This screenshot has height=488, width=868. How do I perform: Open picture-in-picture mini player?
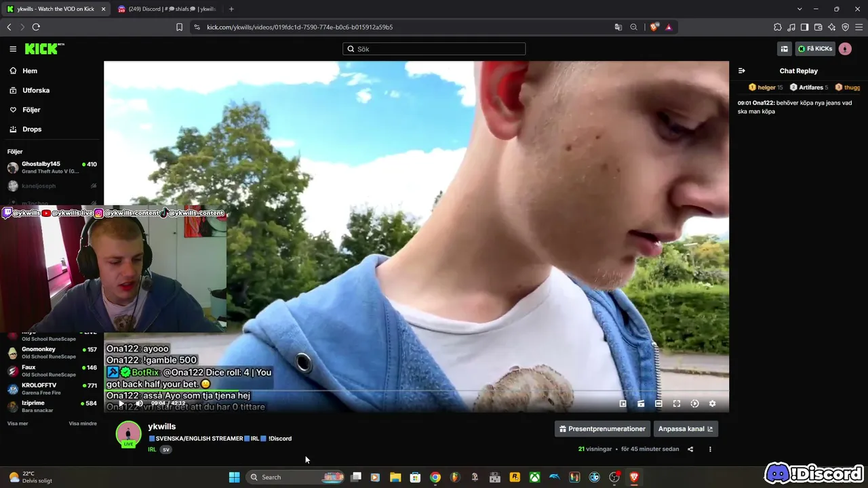click(x=623, y=403)
